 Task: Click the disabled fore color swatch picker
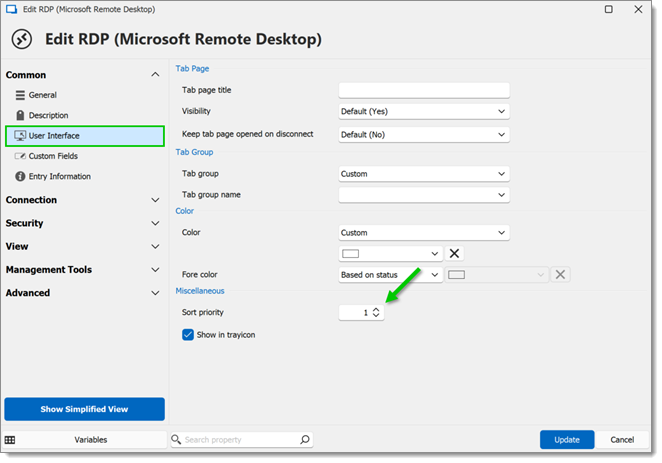pos(496,275)
